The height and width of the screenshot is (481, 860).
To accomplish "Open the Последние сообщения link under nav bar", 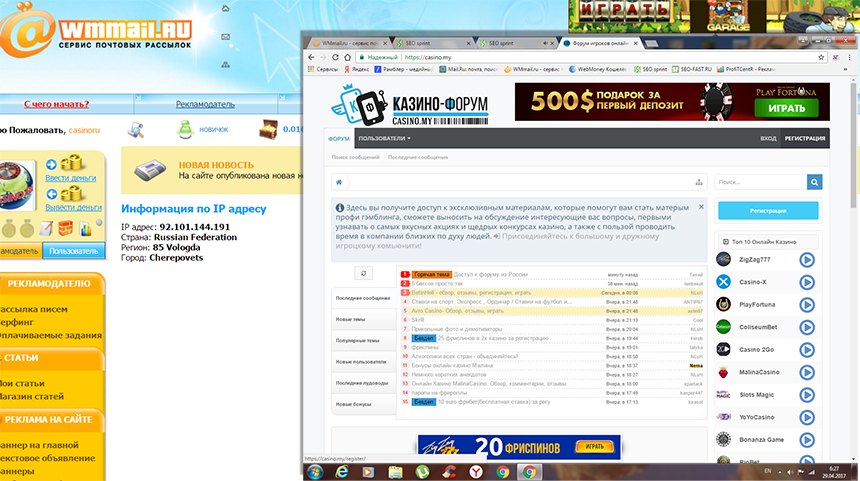I will (418, 157).
